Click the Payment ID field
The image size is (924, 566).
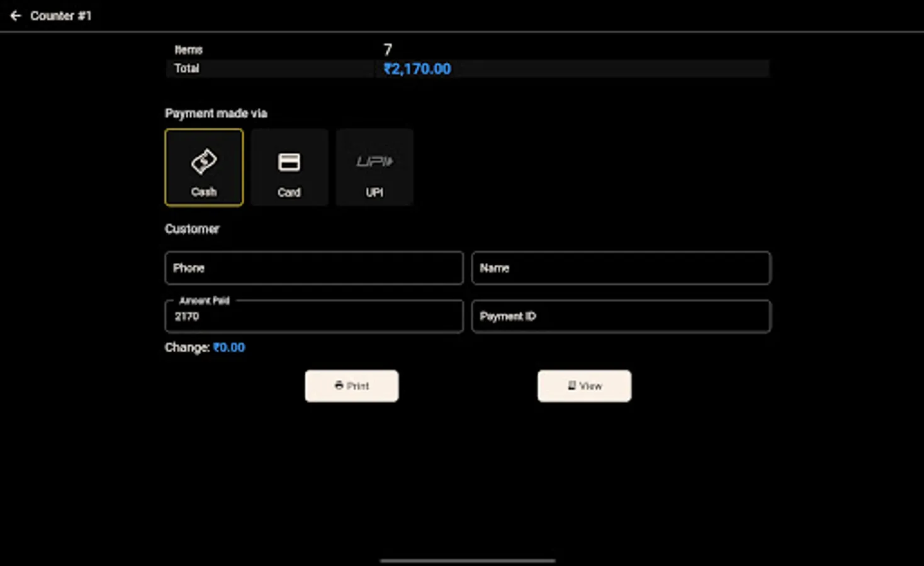[x=621, y=316]
